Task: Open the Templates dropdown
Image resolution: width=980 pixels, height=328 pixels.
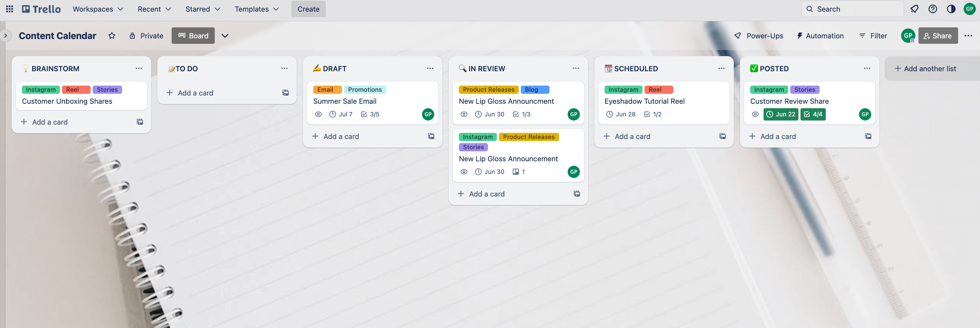Action: point(257,9)
